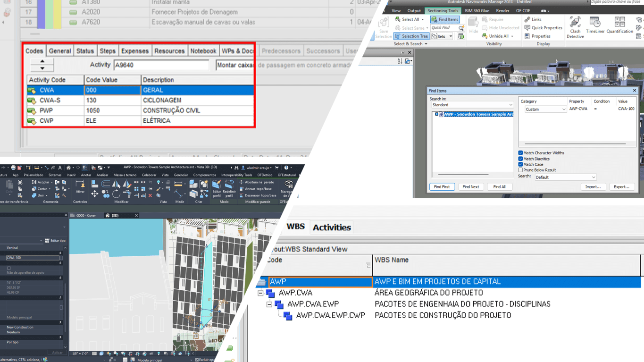Open the Search Default dropdown

tap(565, 177)
